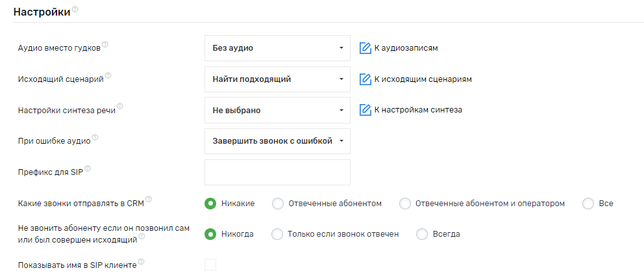Enable 'Показывать имя в SIP клиенте' checkbox
644x279 pixels.
pyautogui.click(x=210, y=265)
